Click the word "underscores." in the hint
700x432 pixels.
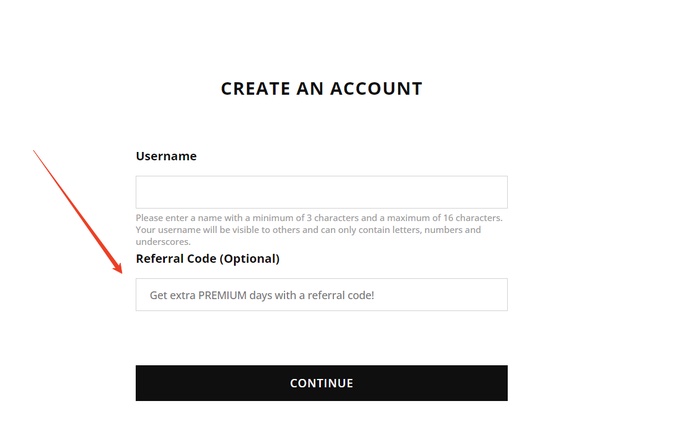click(x=163, y=242)
